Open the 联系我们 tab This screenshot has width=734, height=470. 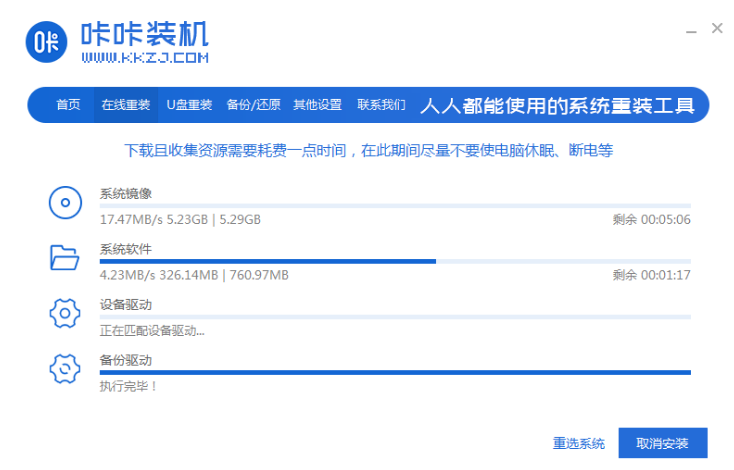click(x=381, y=105)
